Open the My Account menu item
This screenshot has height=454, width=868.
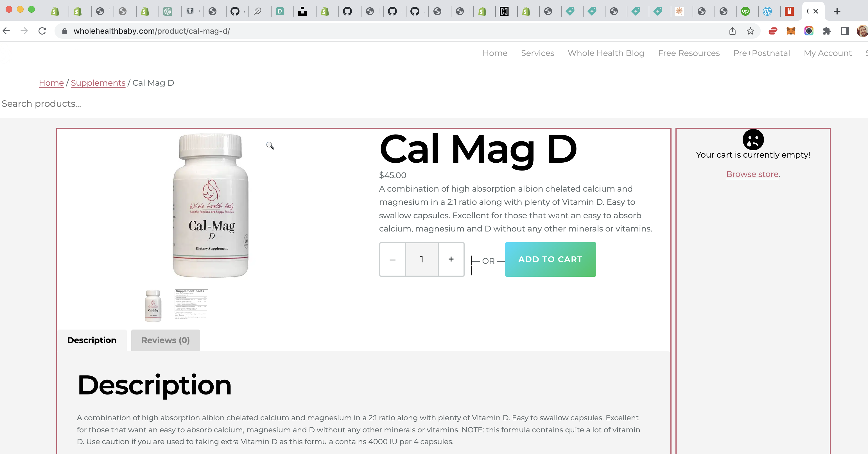click(x=828, y=53)
